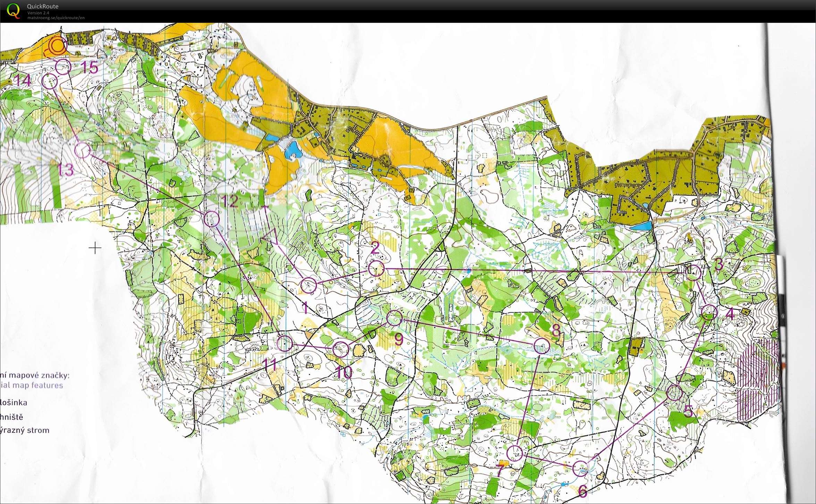Select the 'ial map features' legend text

coord(31,385)
